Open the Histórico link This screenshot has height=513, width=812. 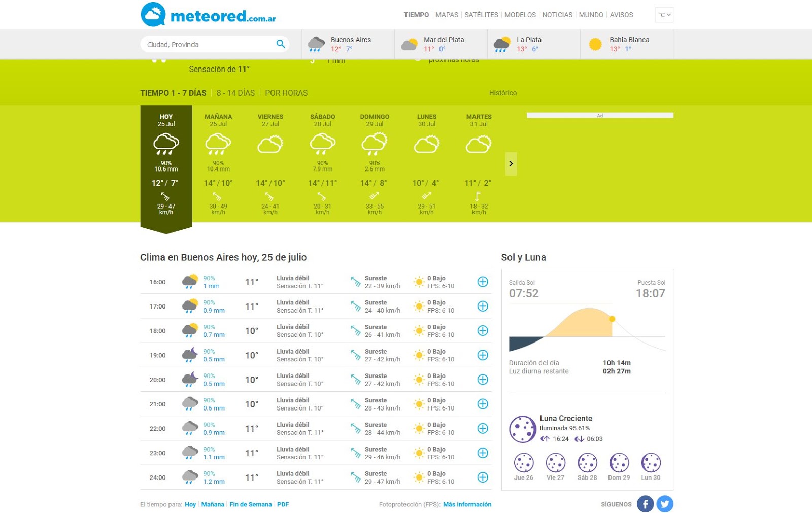[x=502, y=93]
